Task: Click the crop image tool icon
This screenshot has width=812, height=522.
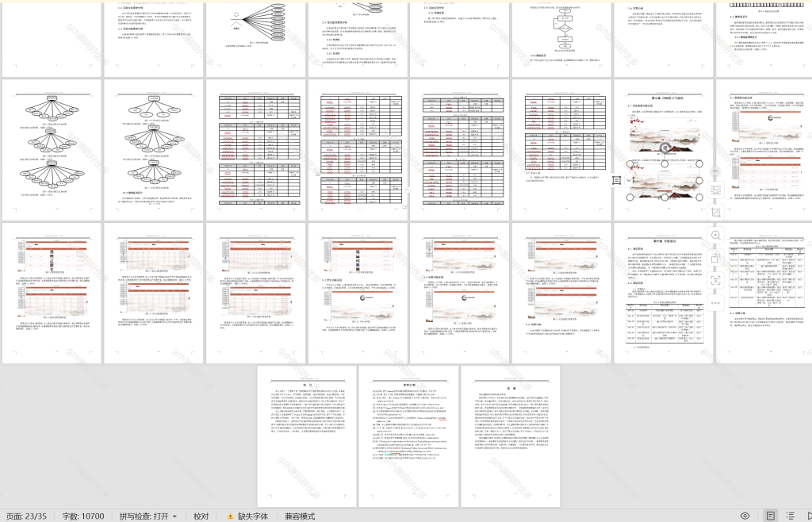Action: tap(716, 213)
